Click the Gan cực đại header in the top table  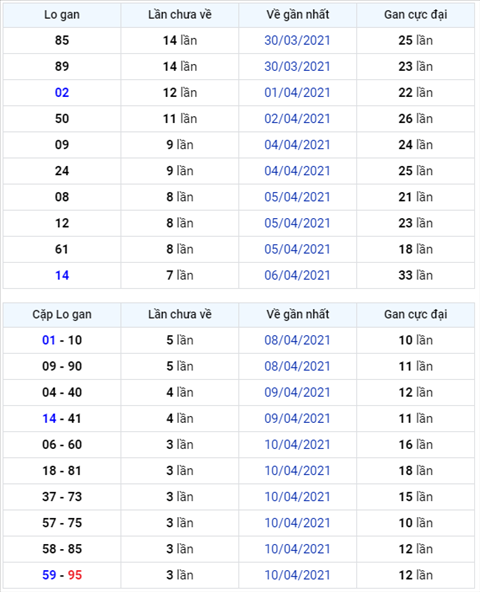pos(415,15)
